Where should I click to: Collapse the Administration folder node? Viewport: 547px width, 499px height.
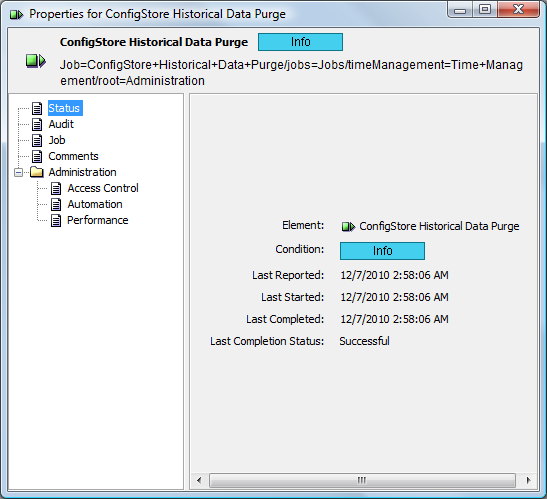click(18, 172)
